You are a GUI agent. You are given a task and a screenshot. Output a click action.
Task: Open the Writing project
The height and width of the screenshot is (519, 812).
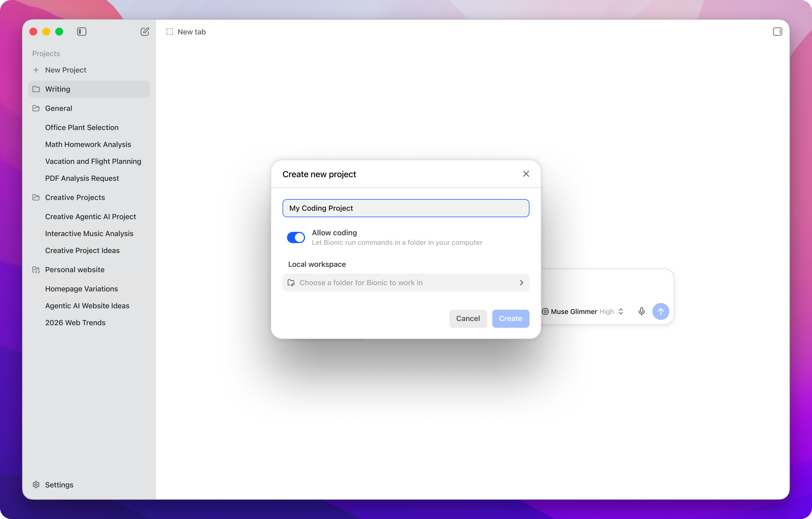pyautogui.click(x=89, y=89)
